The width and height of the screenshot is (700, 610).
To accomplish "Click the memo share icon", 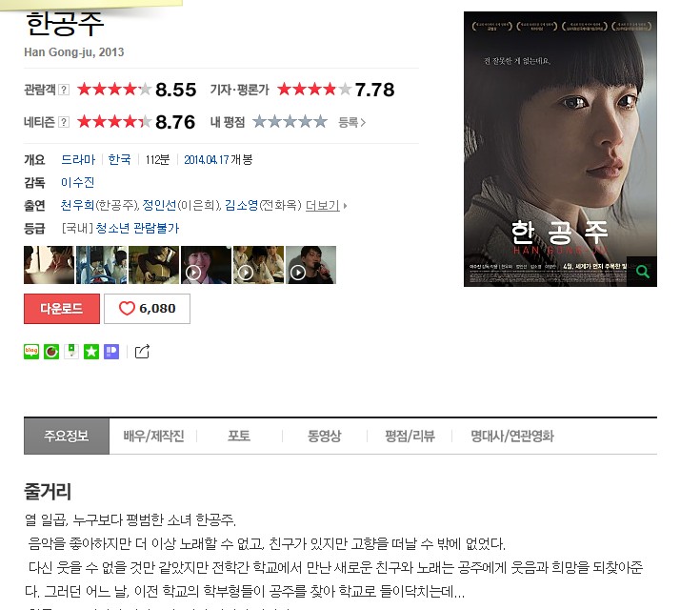I will (71, 352).
